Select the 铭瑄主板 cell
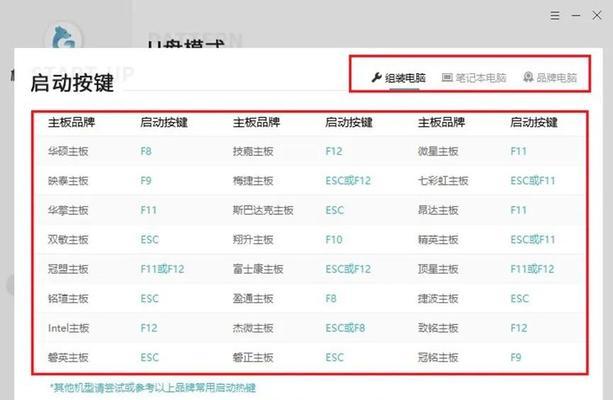Image resolution: width=613 pixels, height=400 pixels. (68, 299)
